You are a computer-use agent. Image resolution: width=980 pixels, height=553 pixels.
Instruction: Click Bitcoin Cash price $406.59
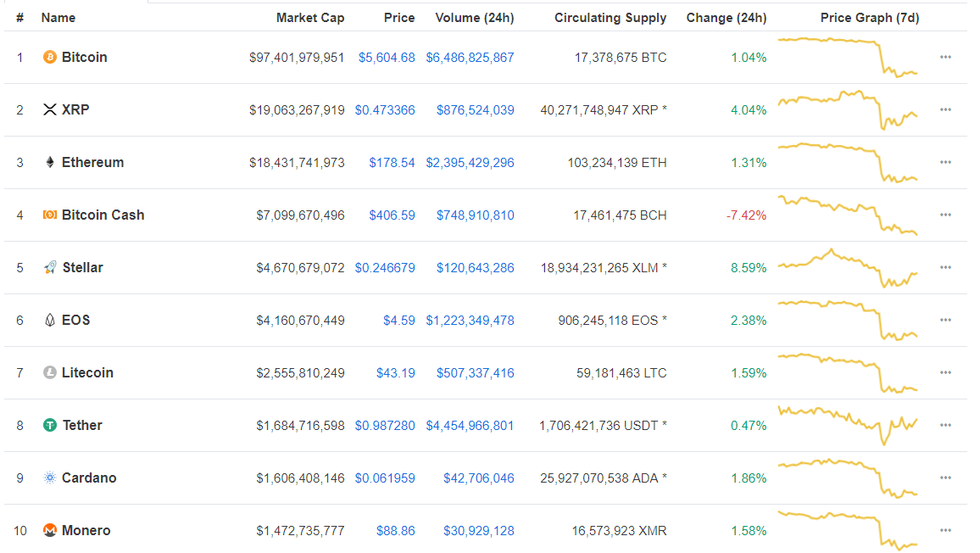[x=392, y=215]
